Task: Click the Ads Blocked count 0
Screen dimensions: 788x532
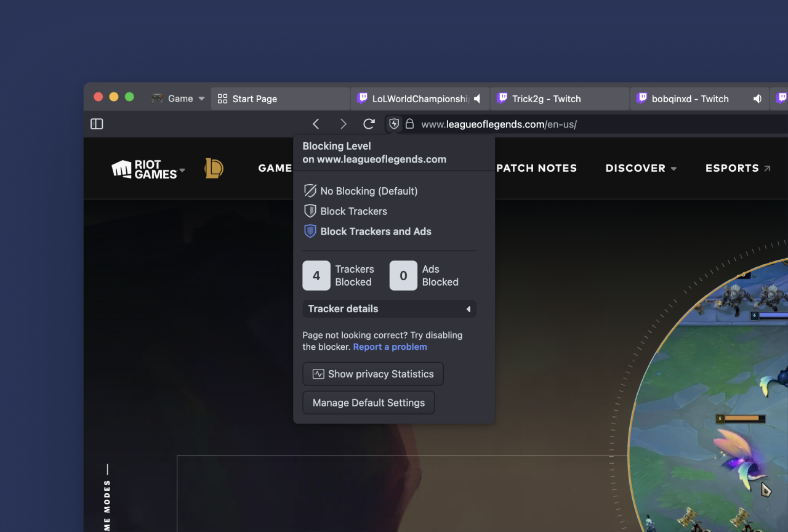Action: click(x=403, y=276)
